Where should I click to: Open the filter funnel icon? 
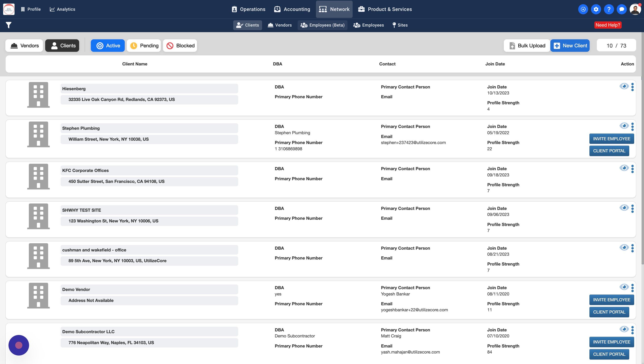8,25
